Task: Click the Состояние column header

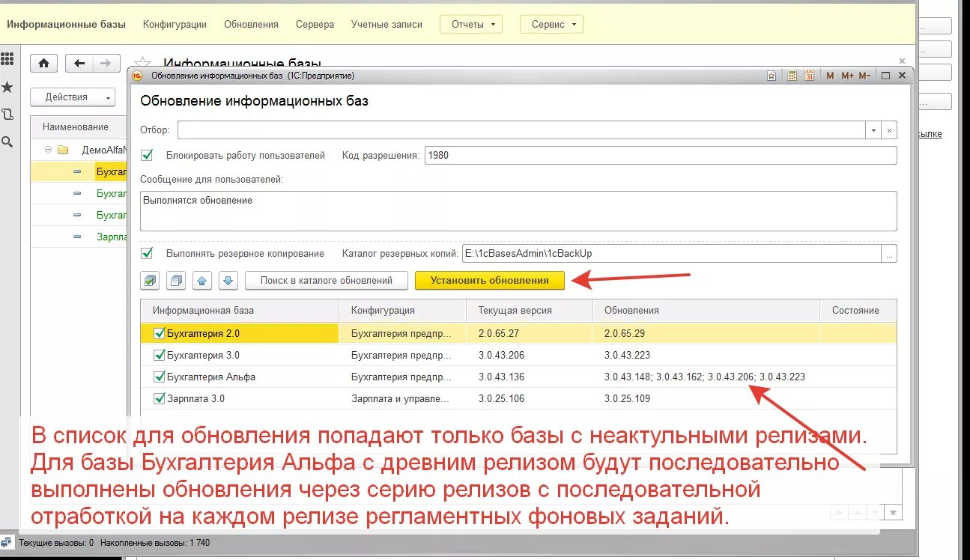Action: point(858,311)
